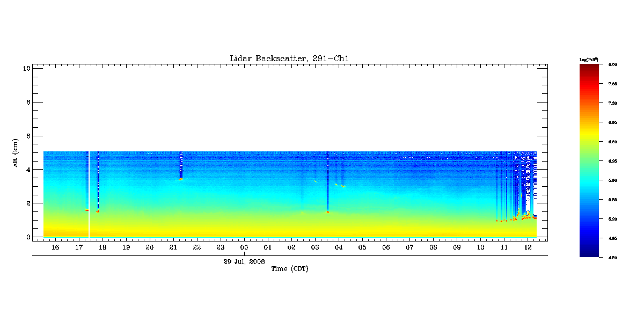The image size is (644, 322).
Task: Click time tick label 23
Action: click(221, 247)
